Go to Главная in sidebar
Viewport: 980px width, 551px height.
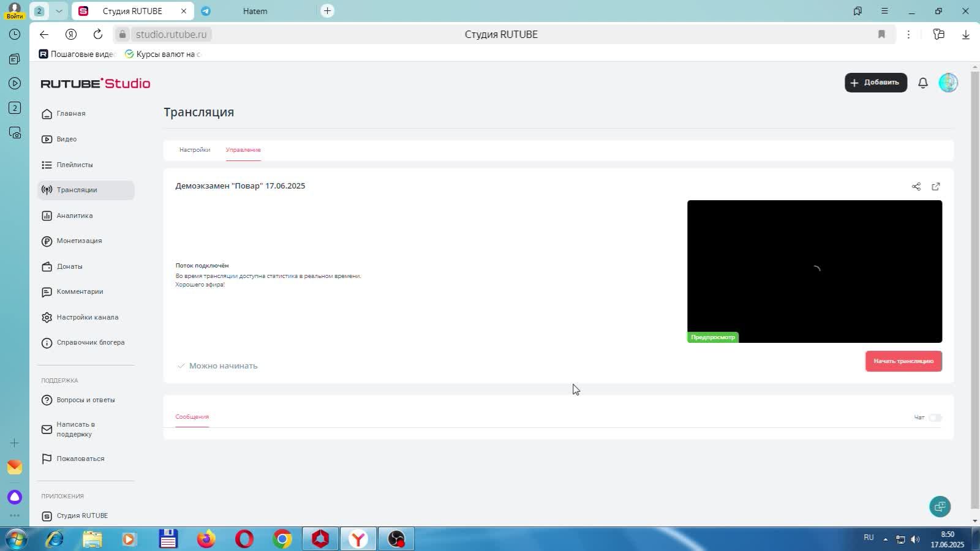tap(86, 114)
